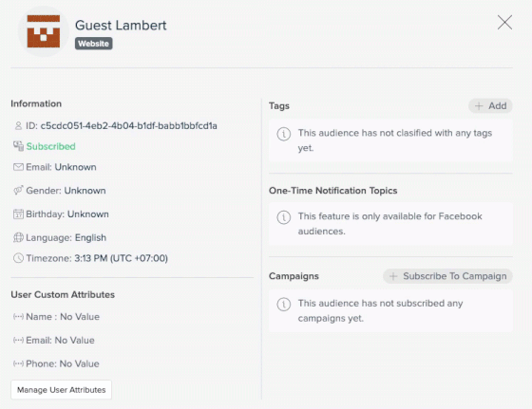
Task: Click the Name custom attribute icon
Action: pos(18,317)
